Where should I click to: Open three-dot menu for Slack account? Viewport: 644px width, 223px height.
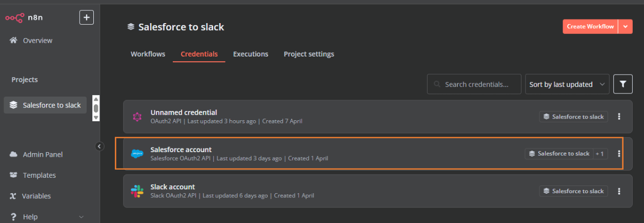(619, 191)
